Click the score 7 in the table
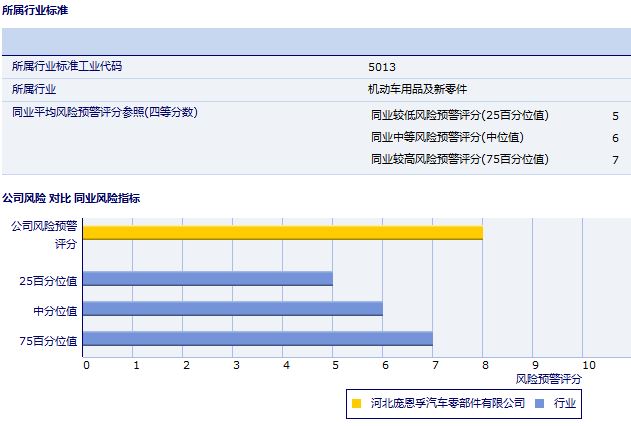Viewport: 631px width, 426px height. (615, 160)
